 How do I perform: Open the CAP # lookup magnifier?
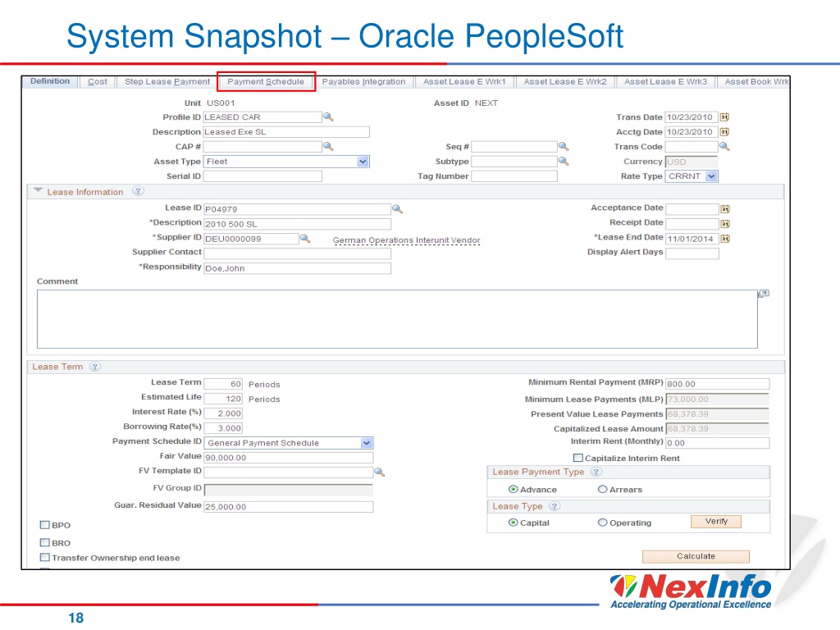point(328,146)
